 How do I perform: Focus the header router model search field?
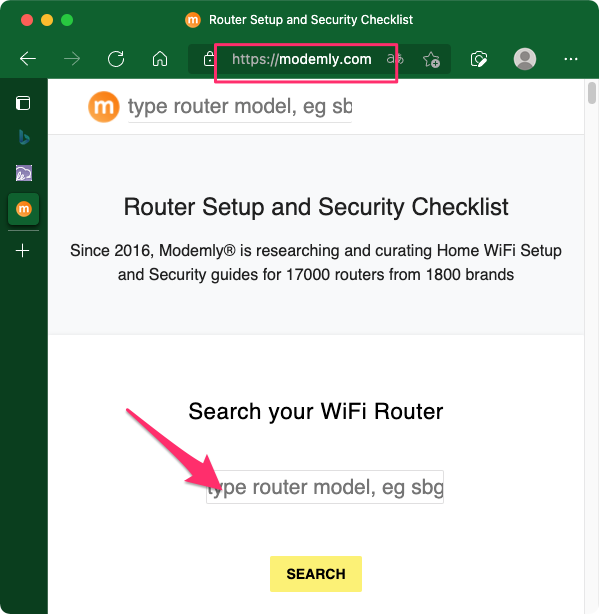[240, 107]
